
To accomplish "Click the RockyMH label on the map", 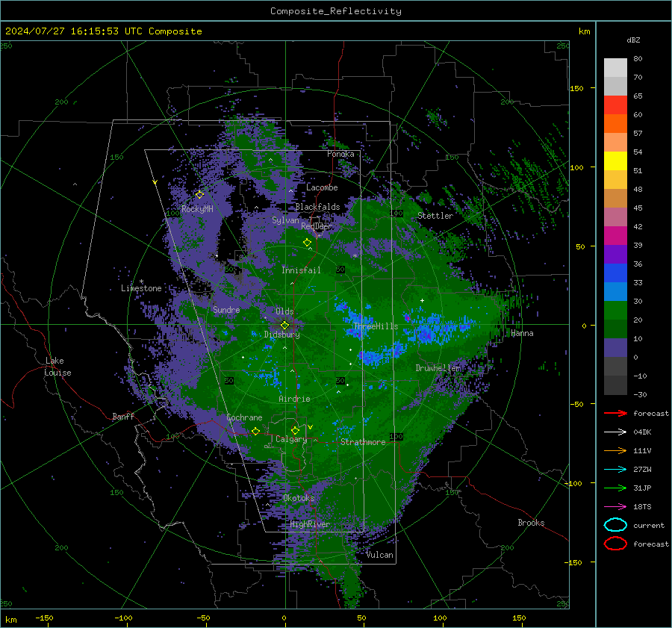I will coord(197,209).
